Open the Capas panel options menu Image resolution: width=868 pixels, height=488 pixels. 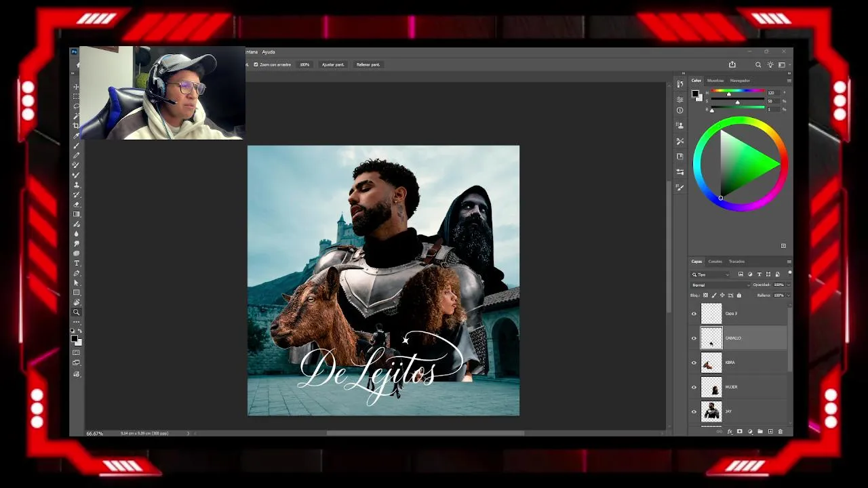[x=789, y=262]
